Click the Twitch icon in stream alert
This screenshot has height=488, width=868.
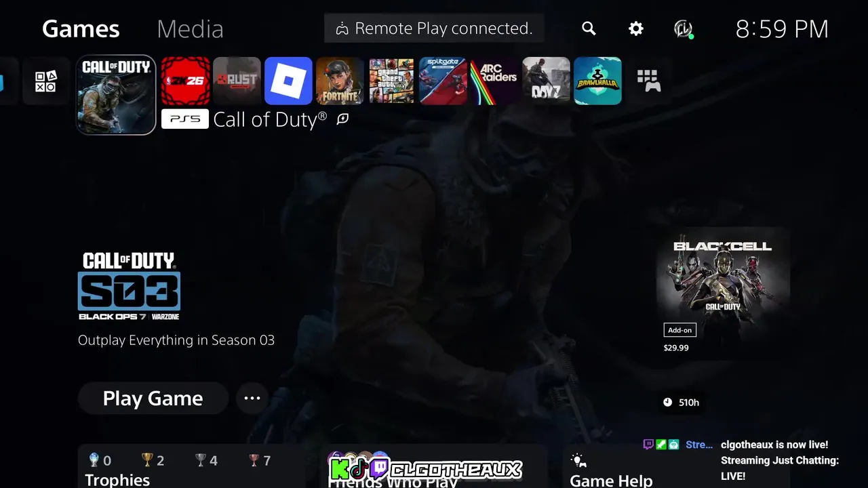[648, 445]
